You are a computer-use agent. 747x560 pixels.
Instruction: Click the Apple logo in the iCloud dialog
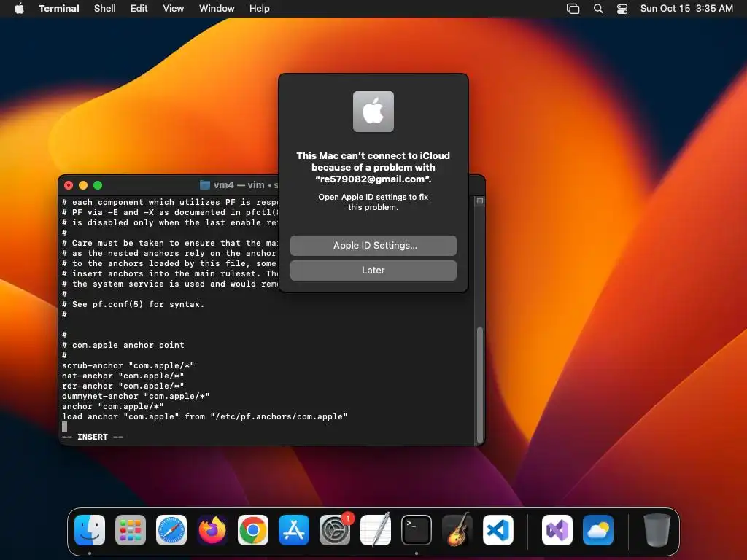coord(373,112)
